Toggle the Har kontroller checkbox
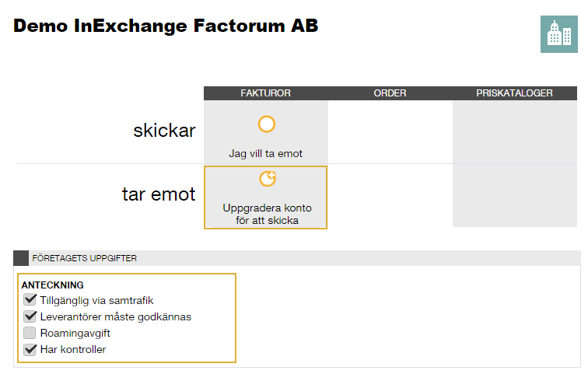This screenshot has width=588, height=374. point(30,349)
